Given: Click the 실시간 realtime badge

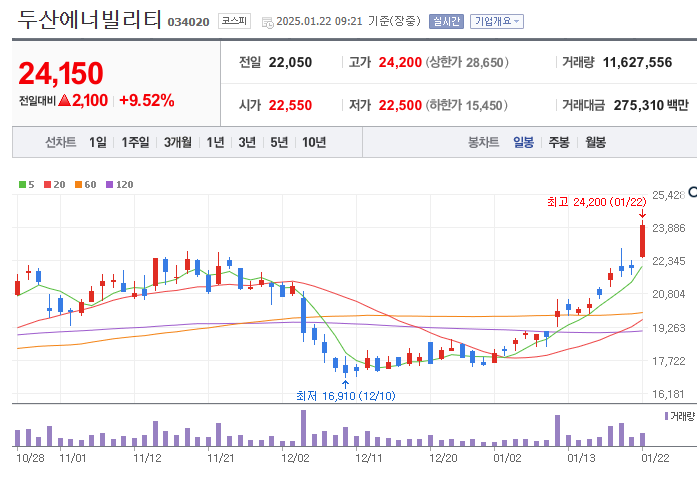Looking at the screenshot, I should point(446,21).
